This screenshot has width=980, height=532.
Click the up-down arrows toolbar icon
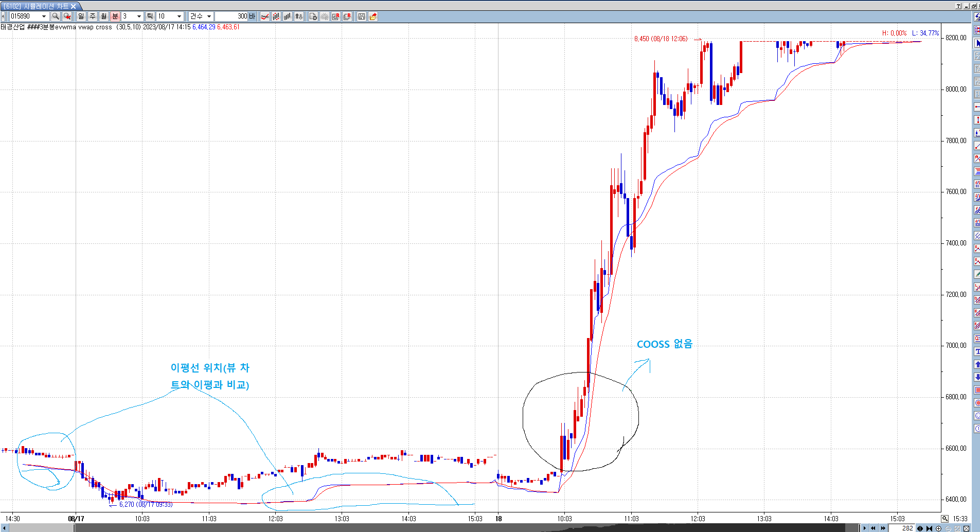tap(299, 16)
